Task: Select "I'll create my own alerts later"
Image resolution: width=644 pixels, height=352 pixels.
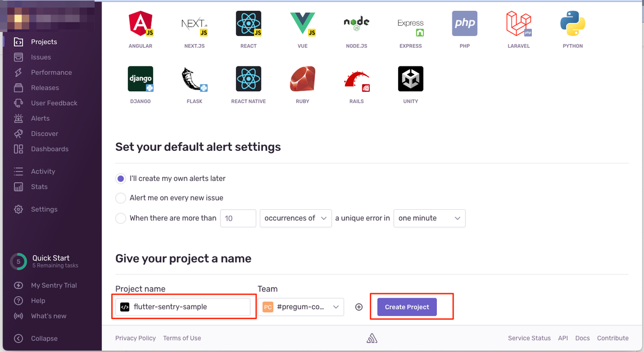Action: pos(120,178)
